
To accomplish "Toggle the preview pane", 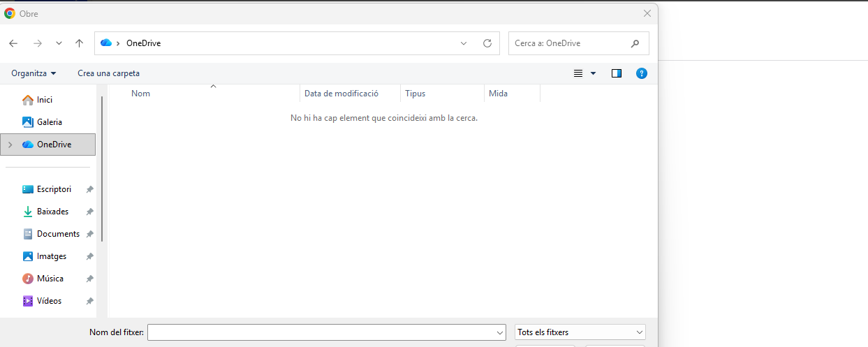I will [617, 73].
